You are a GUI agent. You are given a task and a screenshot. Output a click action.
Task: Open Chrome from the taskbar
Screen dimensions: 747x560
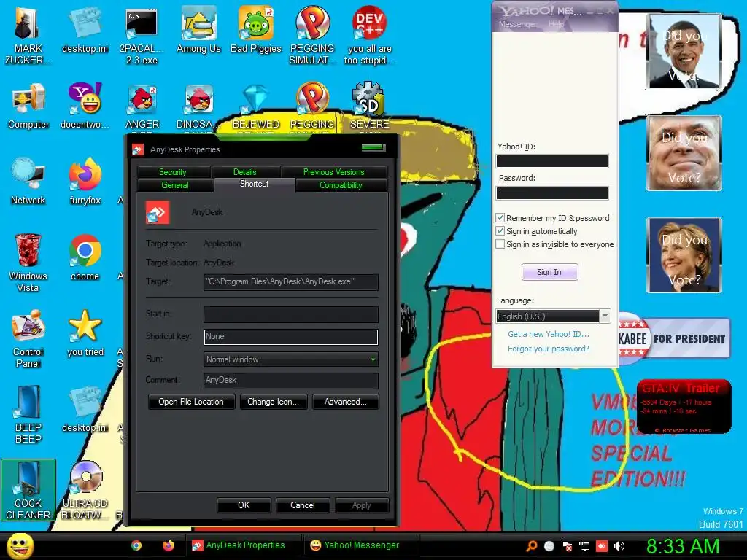point(136,545)
